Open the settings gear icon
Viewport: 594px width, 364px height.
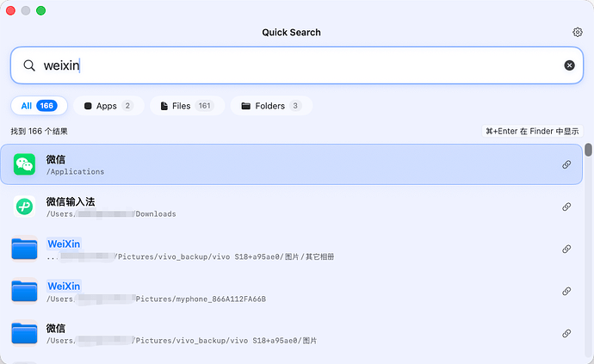point(578,32)
